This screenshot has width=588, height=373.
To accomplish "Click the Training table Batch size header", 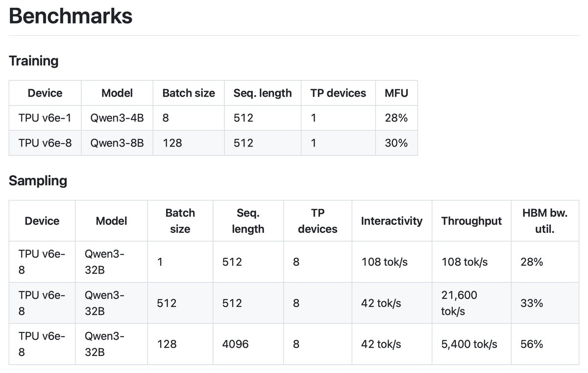I will point(189,93).
